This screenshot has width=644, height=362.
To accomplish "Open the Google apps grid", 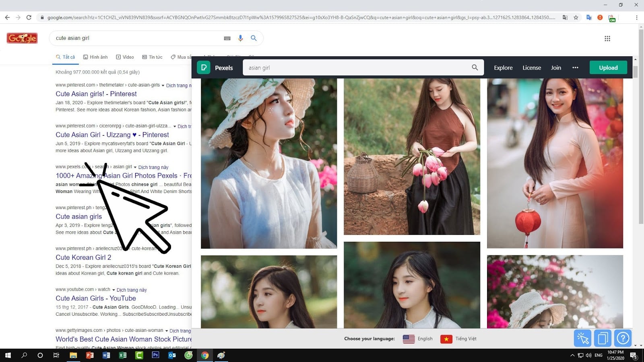I will click(607, 39).
